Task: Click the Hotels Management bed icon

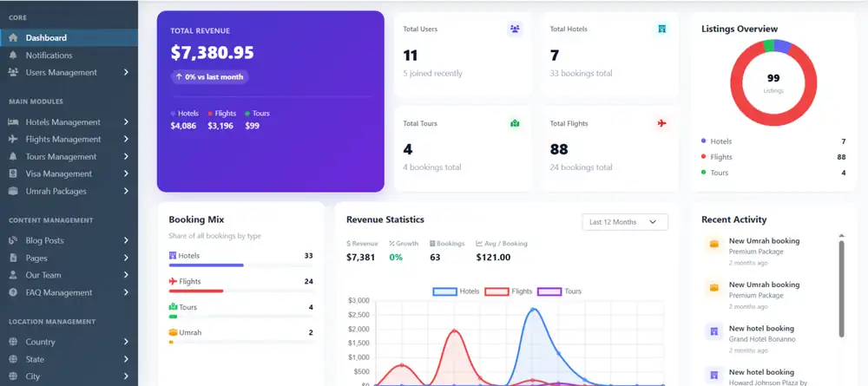Action: (13, 122)
